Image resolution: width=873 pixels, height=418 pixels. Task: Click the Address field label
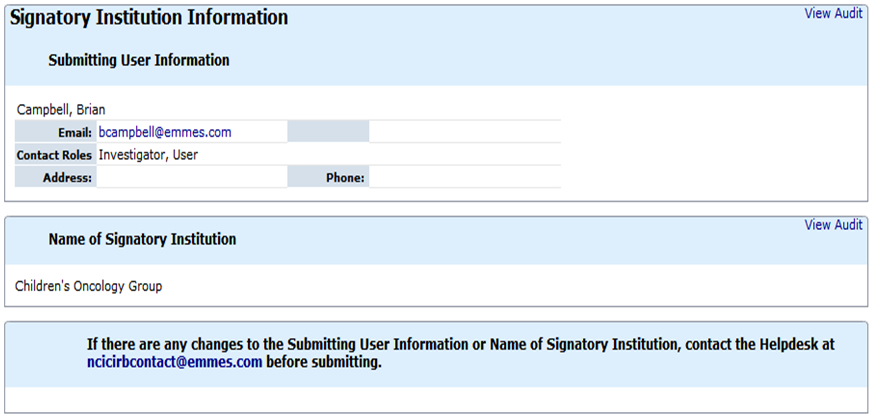[x=68, y=178]
